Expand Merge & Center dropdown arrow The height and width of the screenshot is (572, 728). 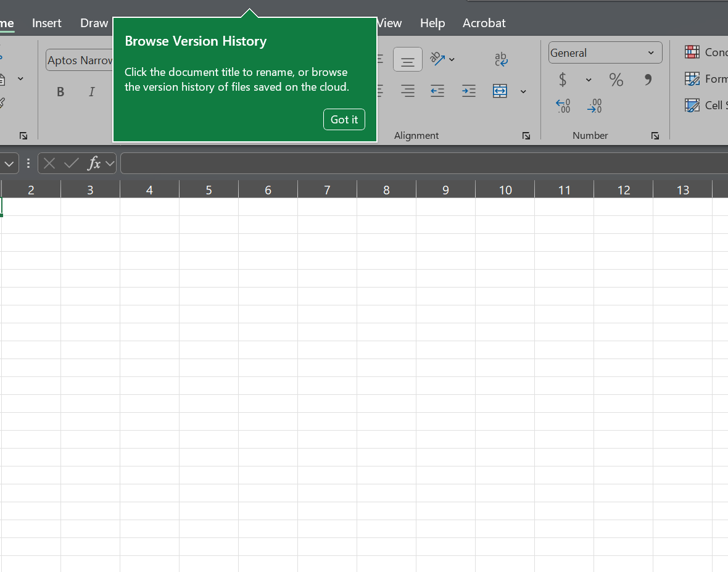[523, 91]
